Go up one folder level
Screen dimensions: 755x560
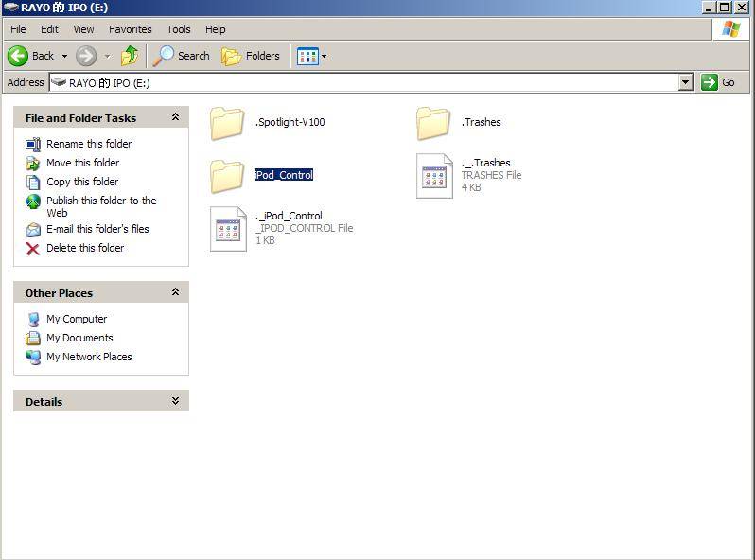[x=130, y=56]
